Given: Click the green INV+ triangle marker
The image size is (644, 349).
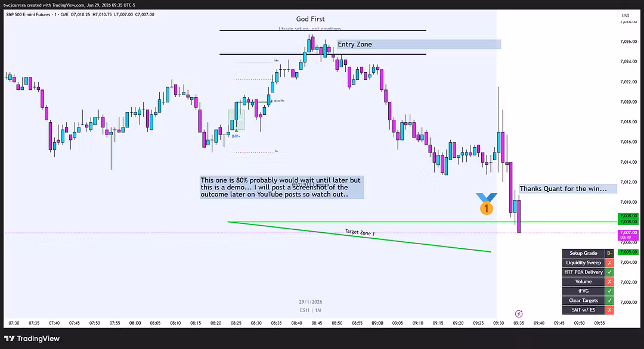Looking at the screenshot, I should click(x=236, y=130).
